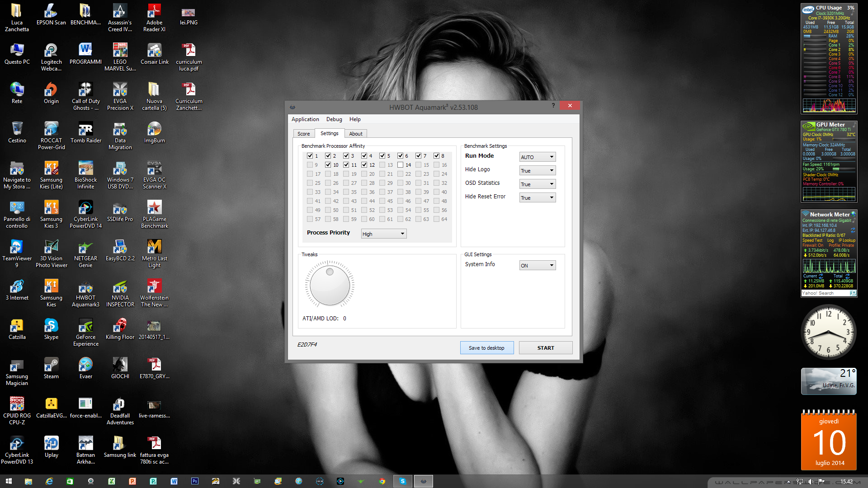Open the Debug menu

(x=334, y=119)
